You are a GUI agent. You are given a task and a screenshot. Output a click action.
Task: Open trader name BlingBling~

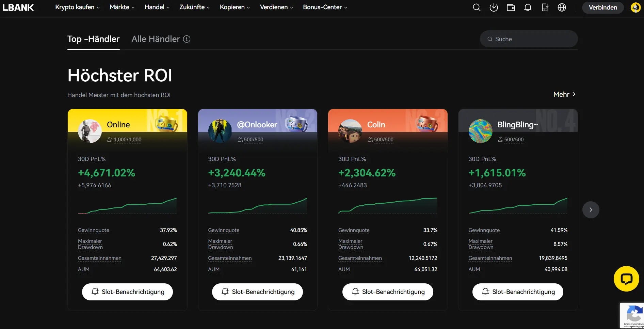pos(518,125)
